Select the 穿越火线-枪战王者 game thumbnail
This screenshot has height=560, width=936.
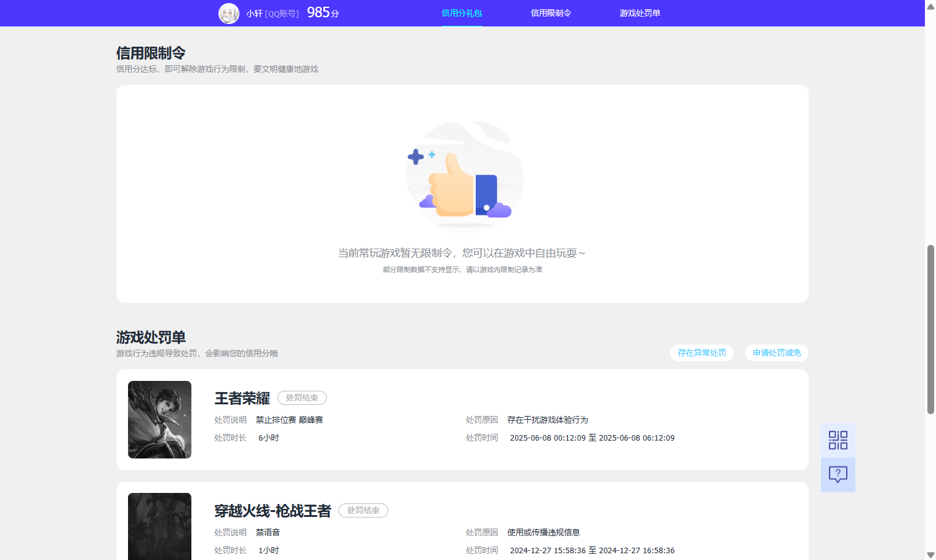159,526
